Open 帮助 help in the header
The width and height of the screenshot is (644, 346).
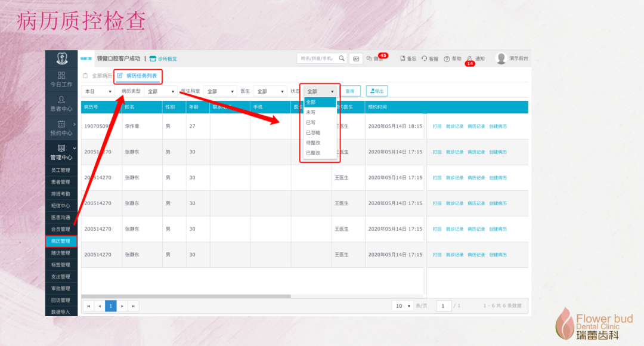point(453,59)
